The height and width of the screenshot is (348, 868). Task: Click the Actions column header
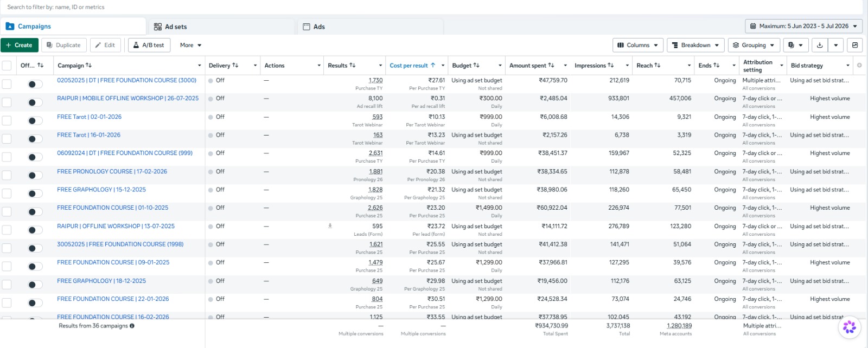[x=275, y=66]
